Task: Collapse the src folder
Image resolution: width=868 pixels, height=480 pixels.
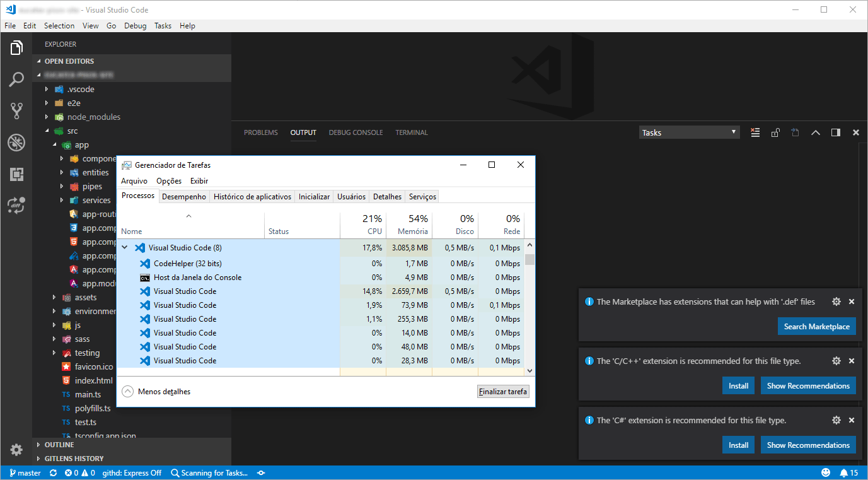Action: (132, 131)
